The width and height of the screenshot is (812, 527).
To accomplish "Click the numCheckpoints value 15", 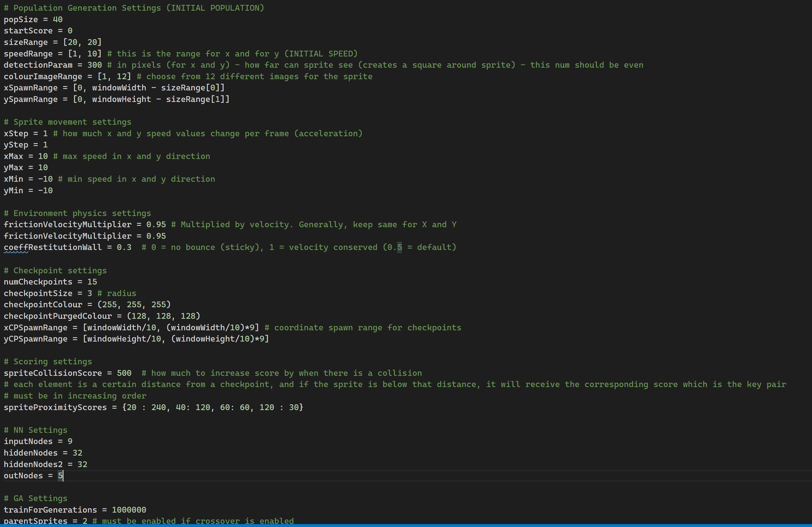I will (92, 282).
